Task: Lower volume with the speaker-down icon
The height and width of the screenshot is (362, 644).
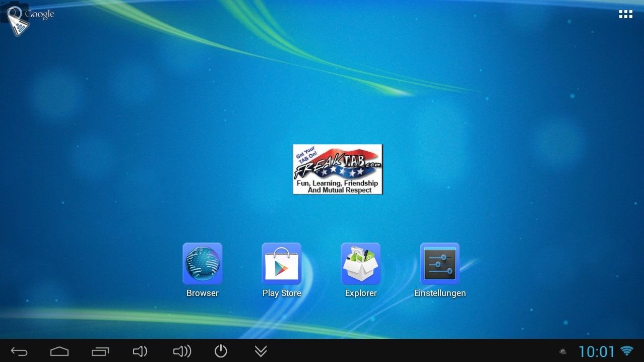Action: tap(140, 351)
